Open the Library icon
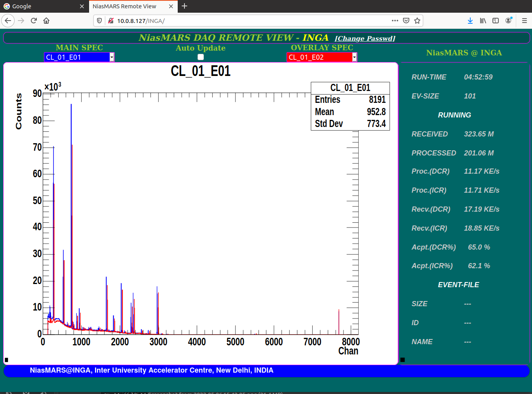 483,21
